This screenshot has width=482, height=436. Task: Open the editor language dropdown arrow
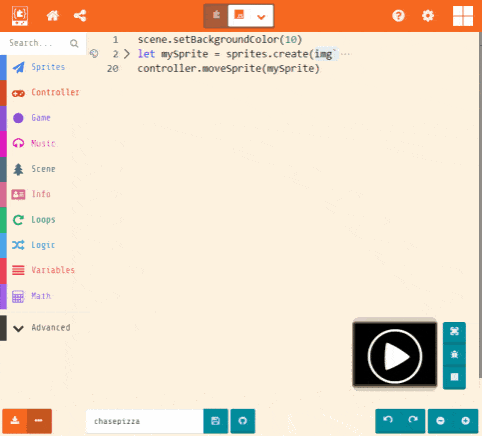(262, 16)
